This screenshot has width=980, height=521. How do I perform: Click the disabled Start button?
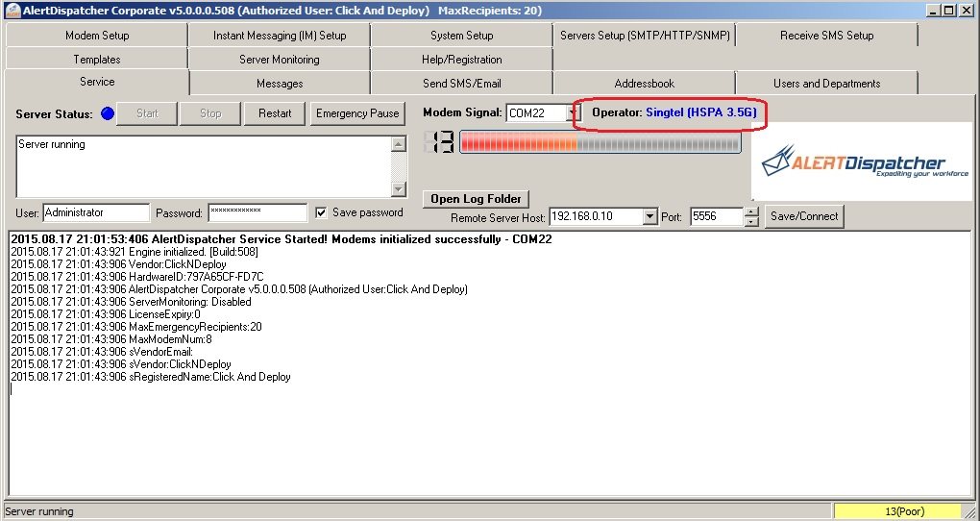point(147,113)
